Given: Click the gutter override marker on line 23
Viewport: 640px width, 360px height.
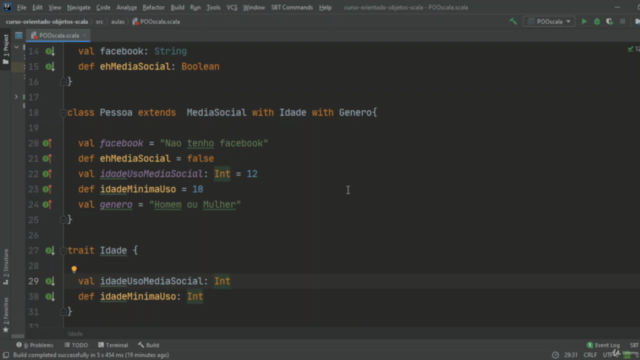Looking at the screenshot, I should (x=47, y=189).
